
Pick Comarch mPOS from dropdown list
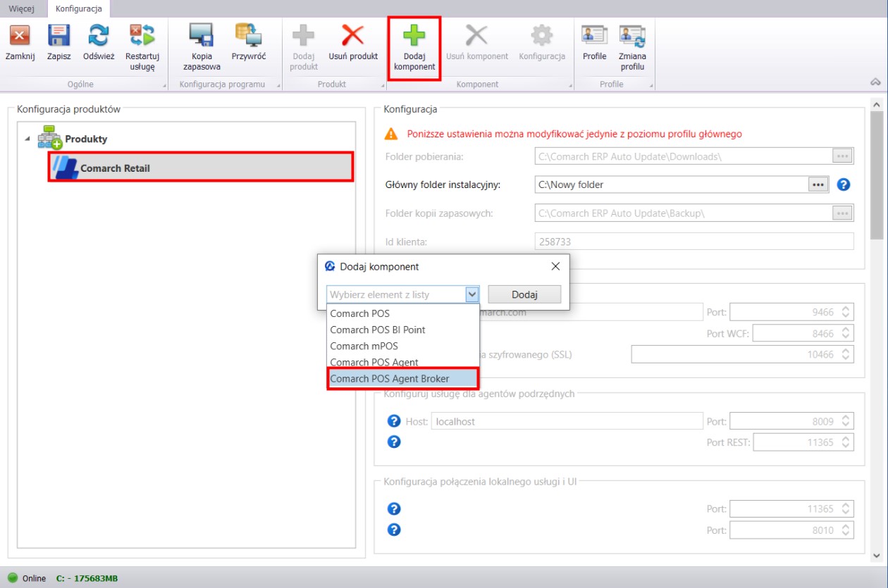click(x=404, y=346)
